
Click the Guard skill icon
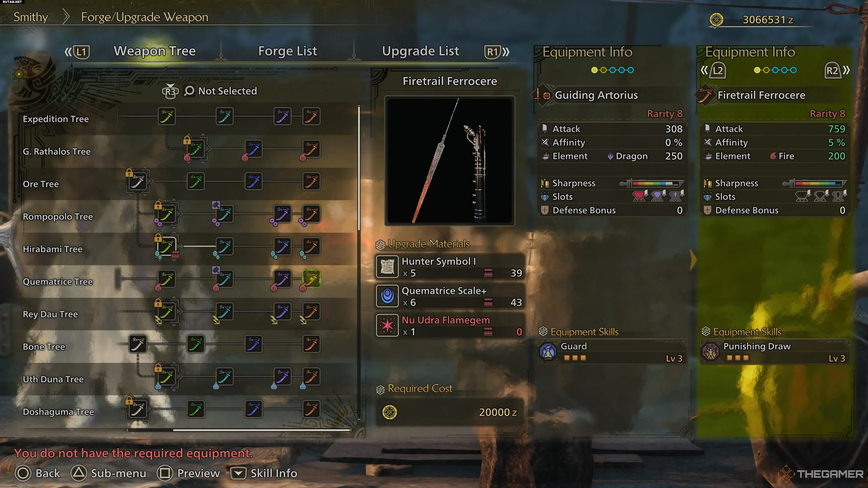click(548, 352)
